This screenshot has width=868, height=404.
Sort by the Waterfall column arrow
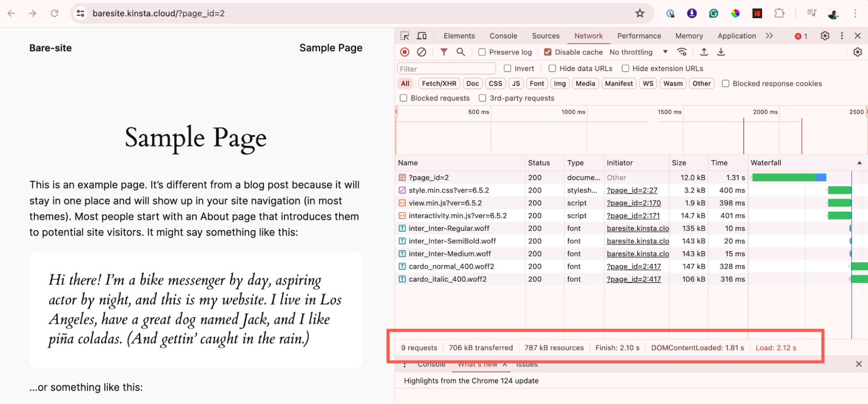(x=859, y=163)
